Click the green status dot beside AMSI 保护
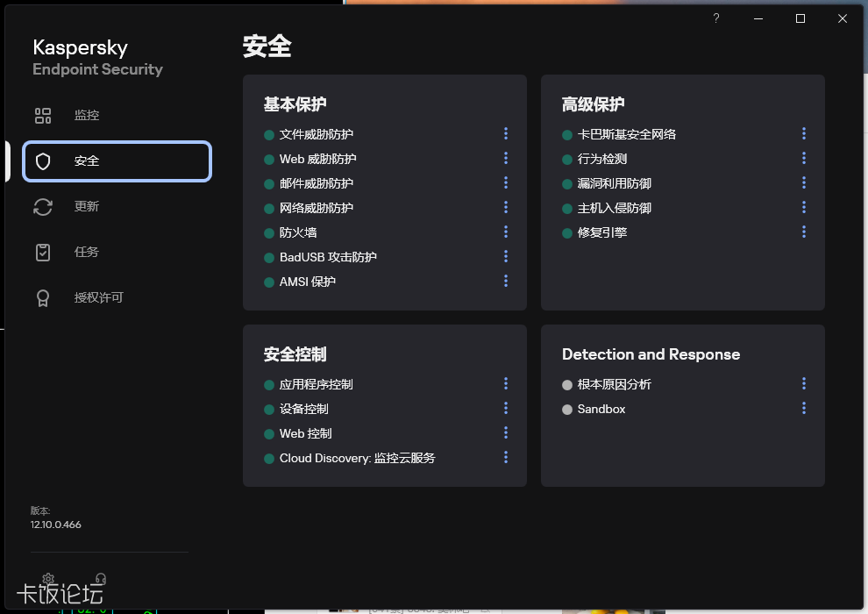 point(269,282)
